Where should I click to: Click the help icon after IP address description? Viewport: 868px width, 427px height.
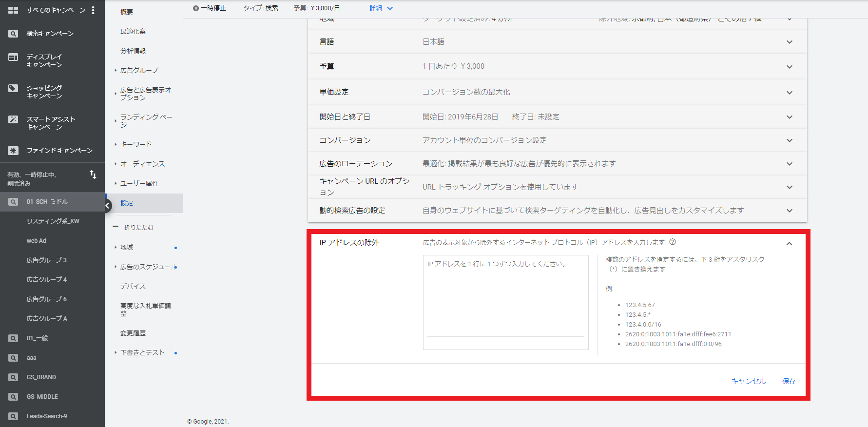click(673, 242)
